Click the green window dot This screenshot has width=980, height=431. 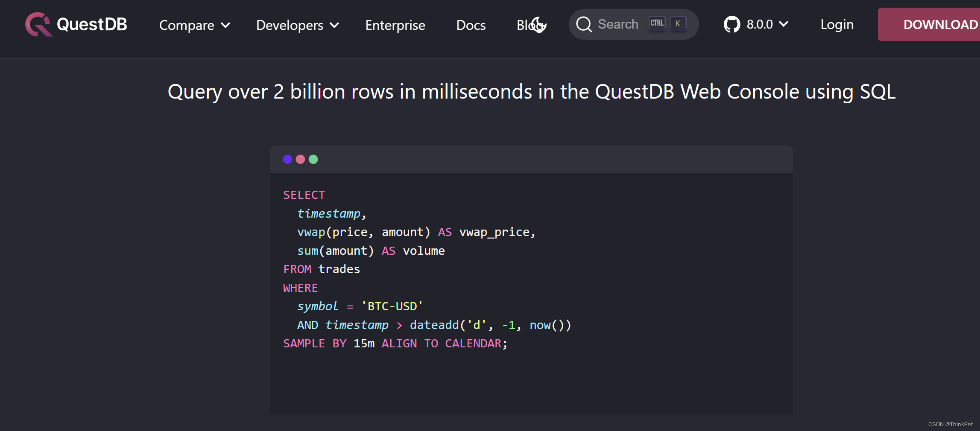[313, 159]
